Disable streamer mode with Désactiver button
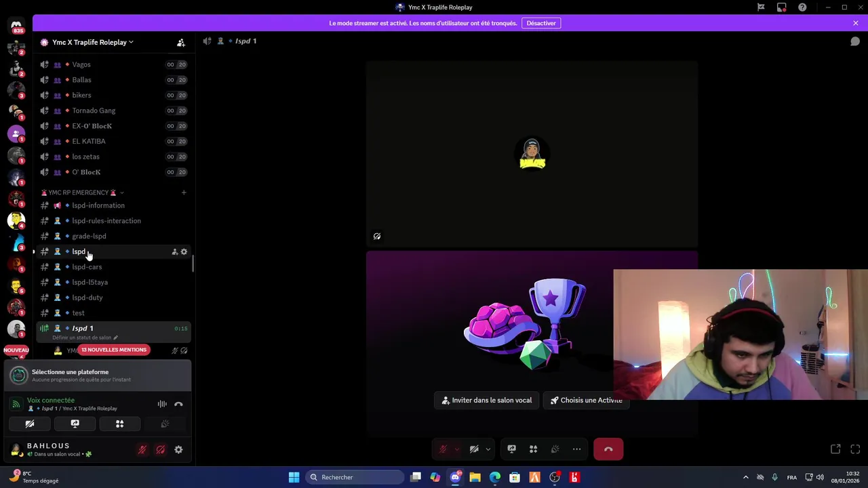The image size is (868, 488). [x=541, y=23]
